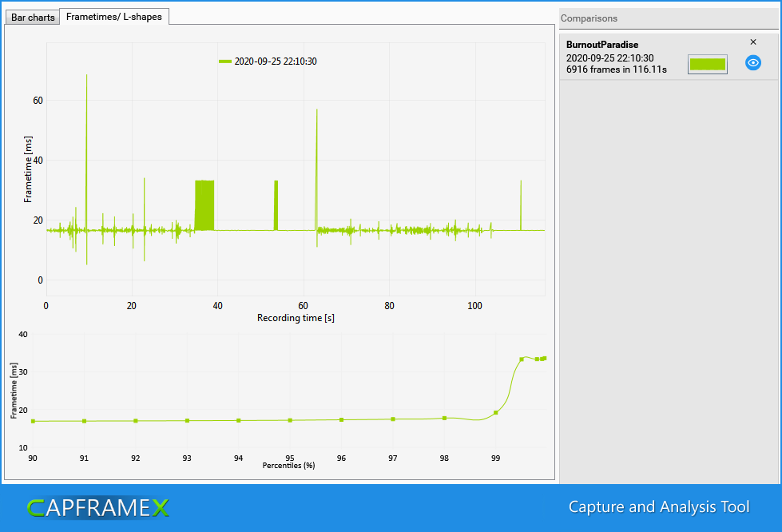The height and width of the screenshot is (532, 782).
Task: Select the Frametimes/ L-shapes tab
Action: pyautogui.click(x=114, y=17)
